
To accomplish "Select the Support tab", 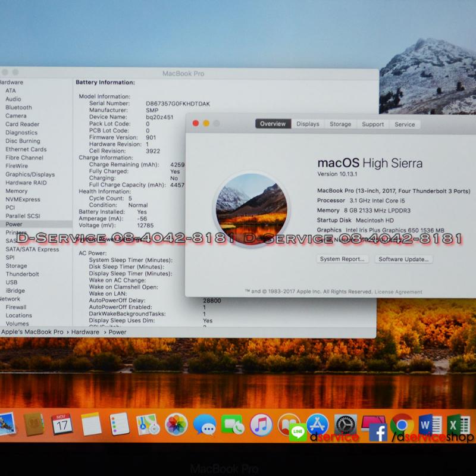I will point(373,124).
